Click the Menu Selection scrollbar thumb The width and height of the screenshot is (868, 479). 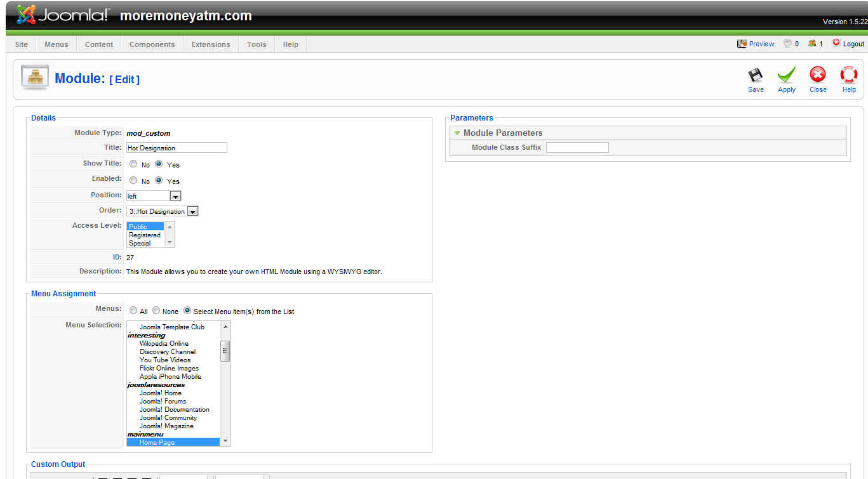[x=225, y=351]
